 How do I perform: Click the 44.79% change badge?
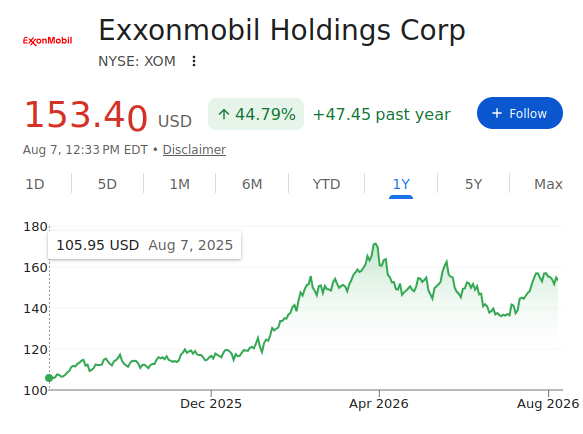[256, 114]
